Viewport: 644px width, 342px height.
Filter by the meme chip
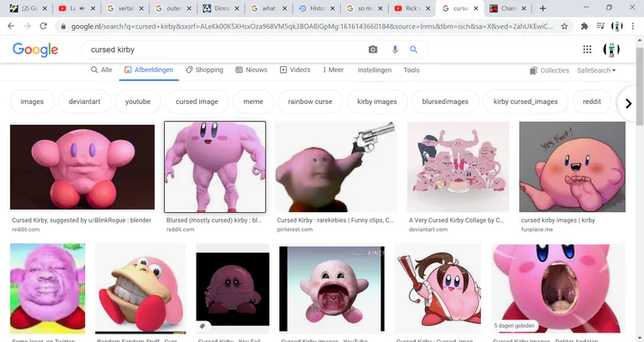click(253, 101)
